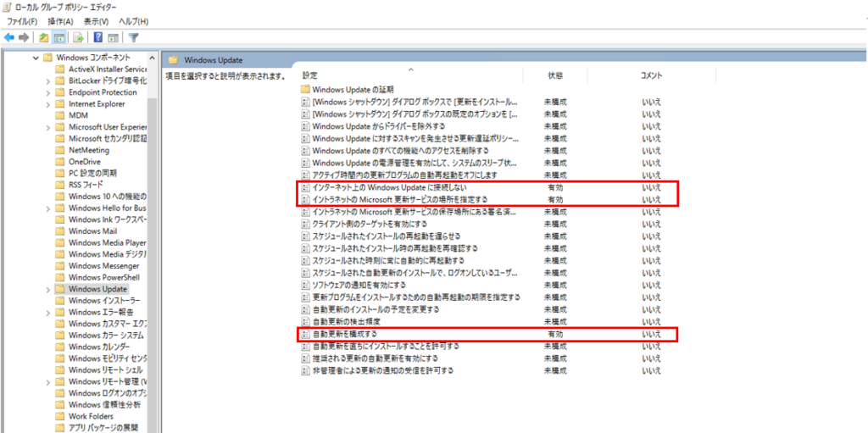Click the app icon in the title bar

[x=8, y=7]
